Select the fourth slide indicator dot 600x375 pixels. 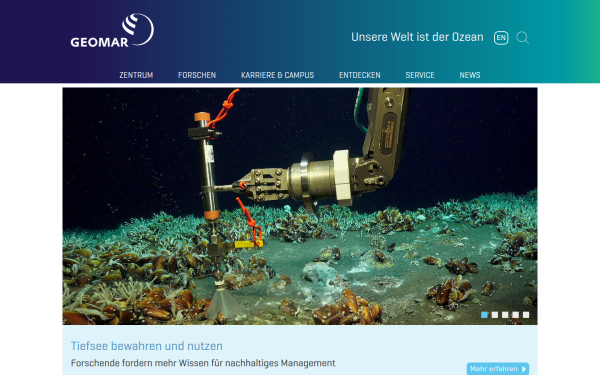click(x=515, y=315)
